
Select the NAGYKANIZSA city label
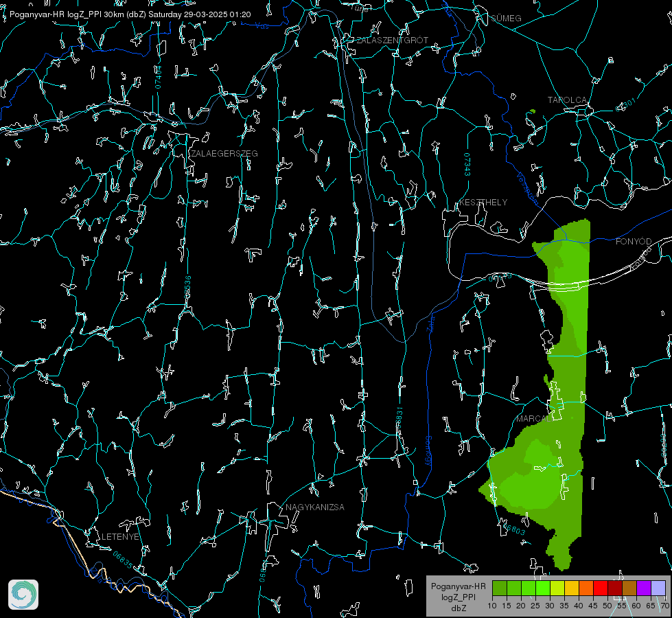tap(315, 507)
